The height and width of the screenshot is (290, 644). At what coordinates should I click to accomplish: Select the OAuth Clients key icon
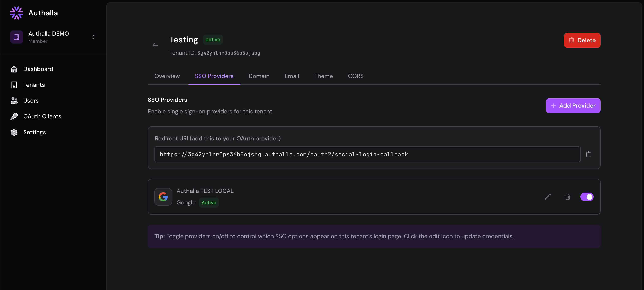(x=14, y=116)
